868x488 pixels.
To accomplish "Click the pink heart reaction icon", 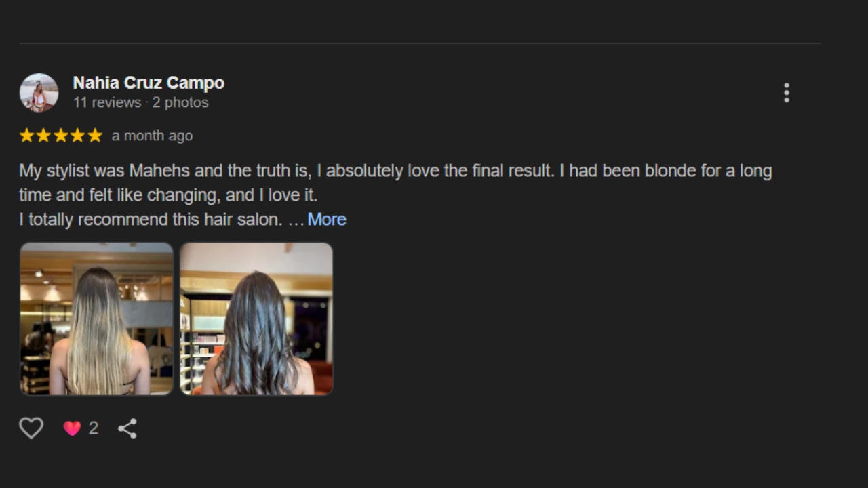I will coord(72,428).
